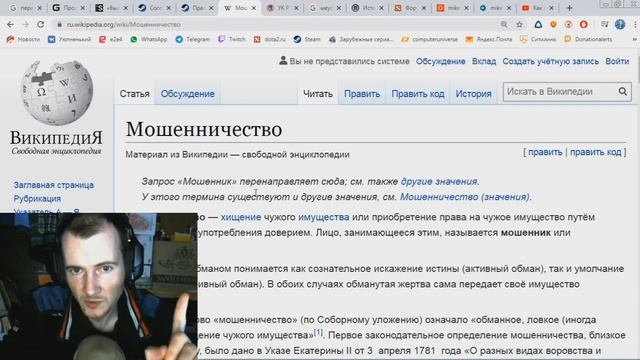Open the orange shield extension icon
The height and width of the screenshot is (360, 640).
(553, 24)
